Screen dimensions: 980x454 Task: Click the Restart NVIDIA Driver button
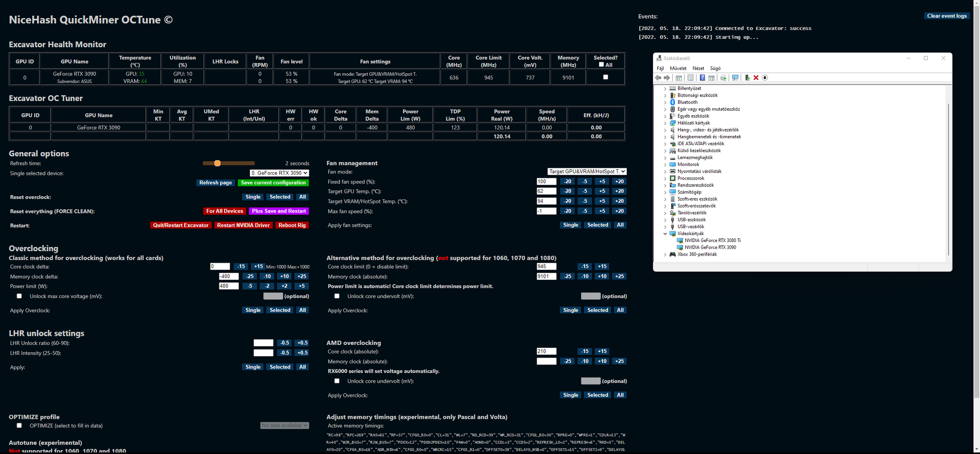click(x=244, y=225)
